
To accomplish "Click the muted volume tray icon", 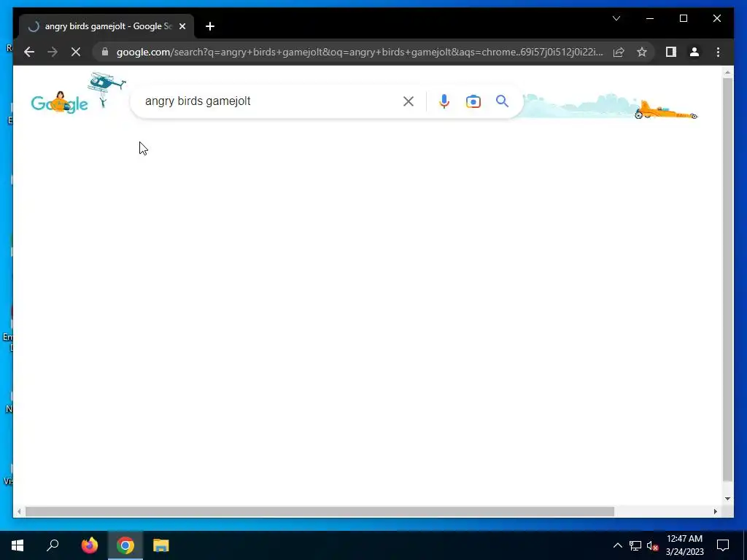I will point(652,545).
